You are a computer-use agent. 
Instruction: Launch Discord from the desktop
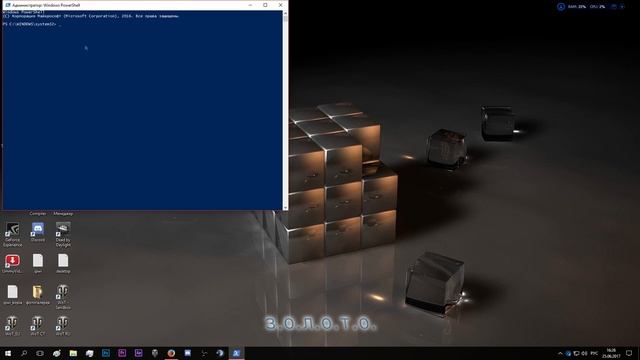[38, 232]
